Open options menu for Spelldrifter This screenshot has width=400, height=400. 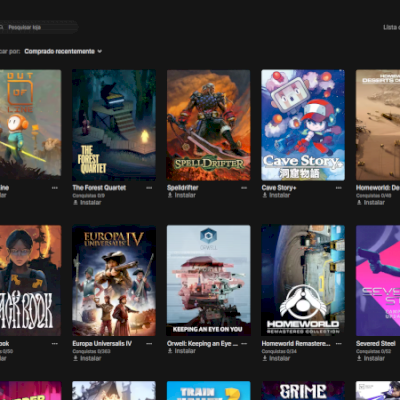pos(244,188)
